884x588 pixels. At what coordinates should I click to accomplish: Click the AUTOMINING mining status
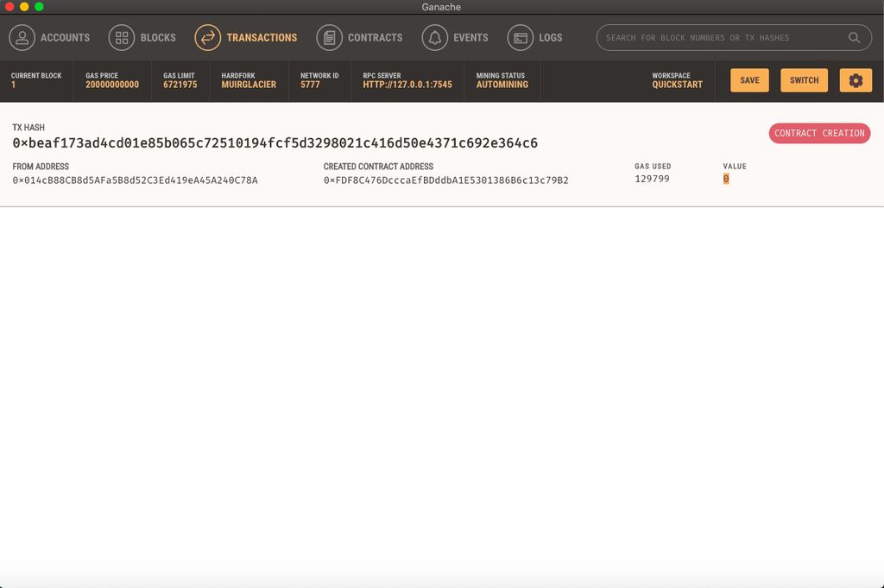tap(502, 85)
